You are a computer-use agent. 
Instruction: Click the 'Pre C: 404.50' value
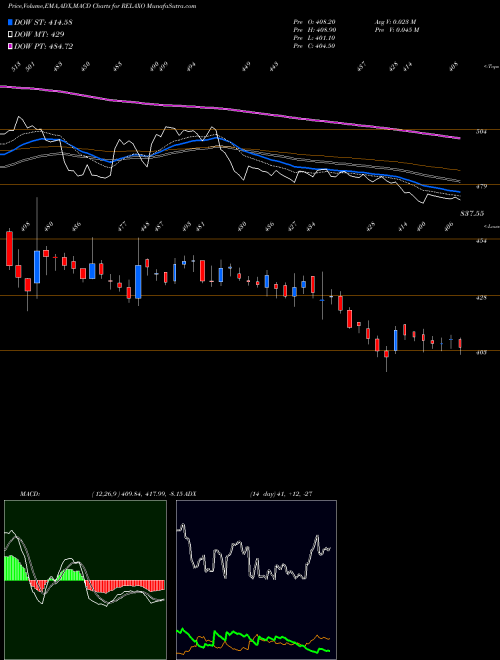pyautogui.click(x=314, y=46)
